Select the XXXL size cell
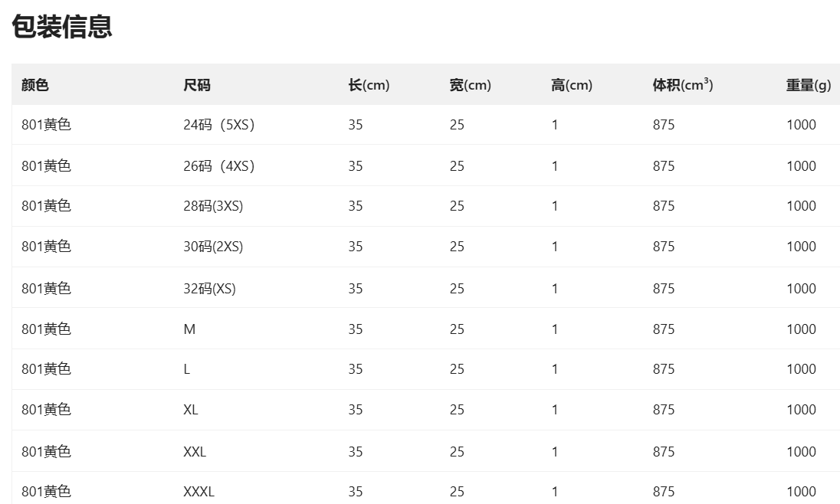The height and width of the screenshot is (504, 840). point(199,492)
